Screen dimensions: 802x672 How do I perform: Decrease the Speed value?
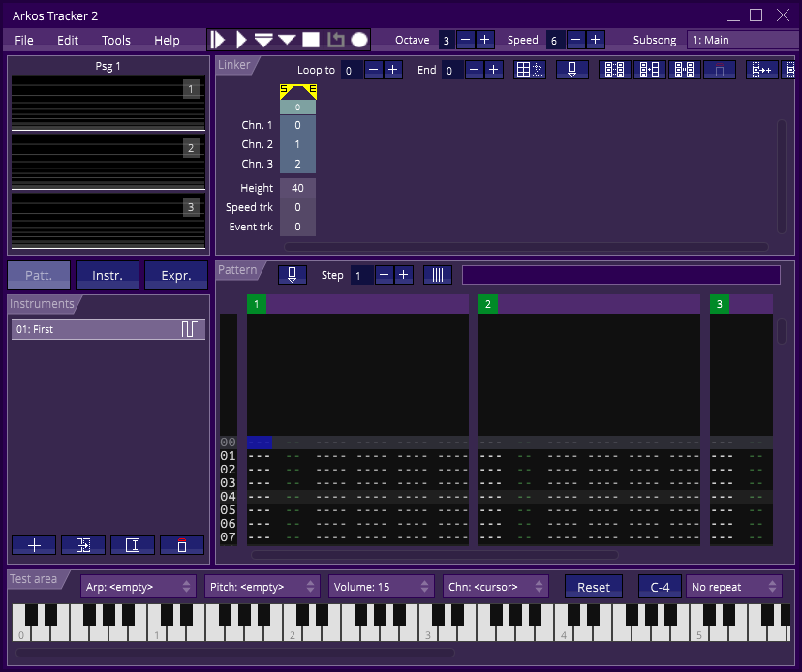[576, 40]
